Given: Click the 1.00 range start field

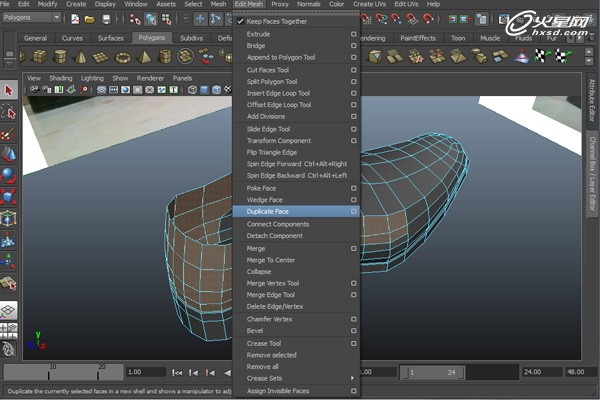Looking at the screenshot, I should point(147,372).
